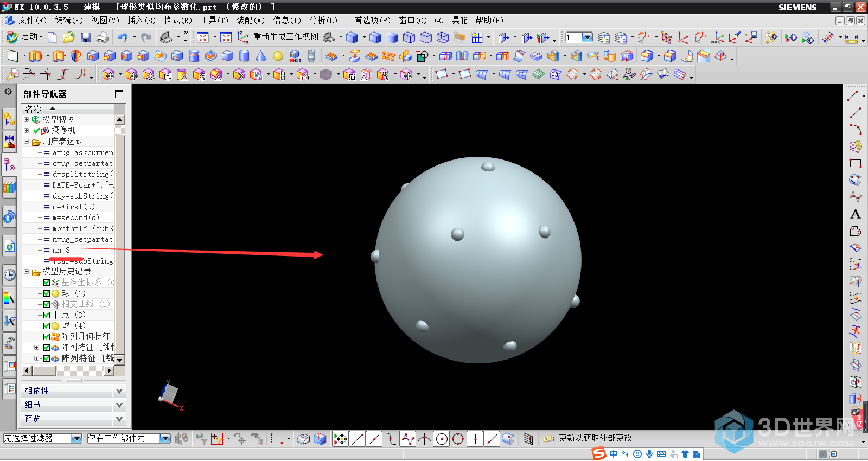This screenshot has height=461, width=868.
Task: Collapse the 用户表达式 tree node
Action: click(26, 141)
